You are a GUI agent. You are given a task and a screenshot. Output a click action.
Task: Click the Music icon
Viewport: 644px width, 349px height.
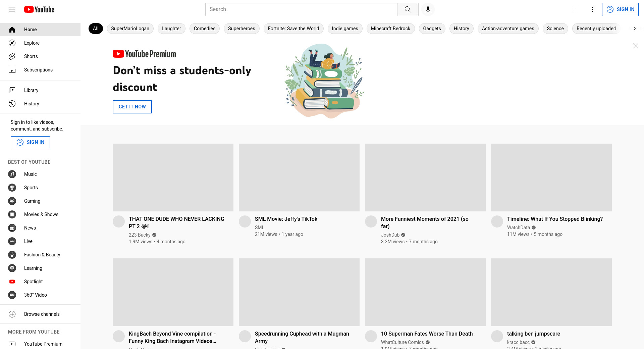coord(12,174)
